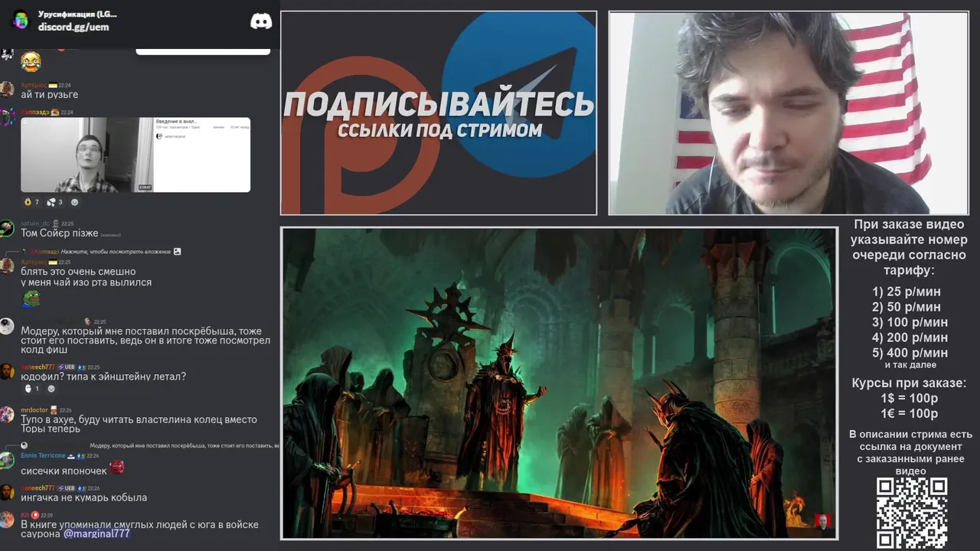980x551 pixels.
Task: Toggle the reaction with count 7
Action: pos(31,202)
